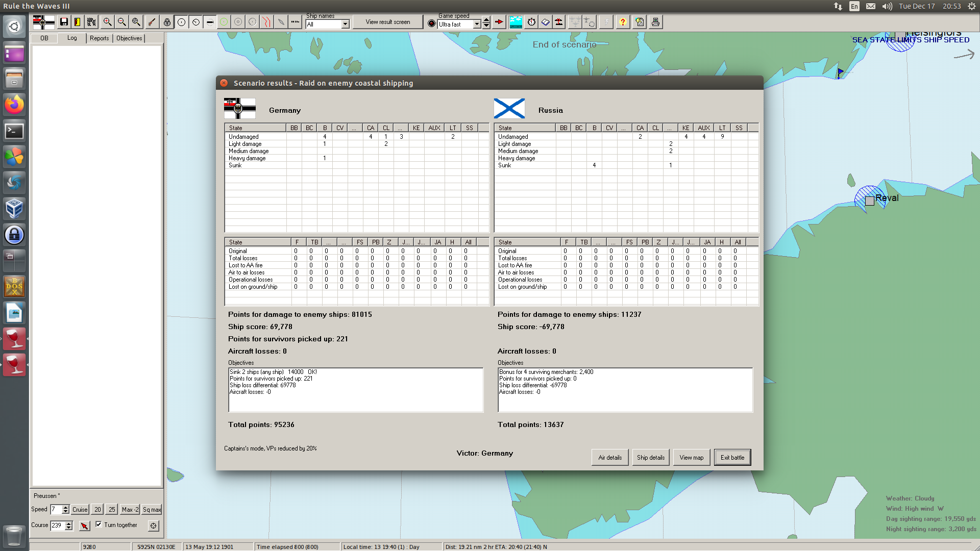Increase the Speed spinner value
Viewport: 980px width, 551px height.
[65, 507]
